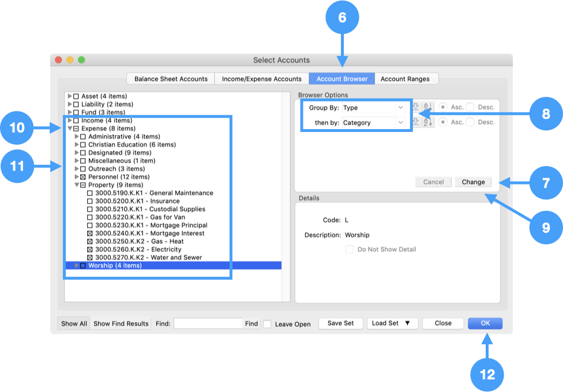Click in the Find text field
This screenshot has width=563, height=392.
click(x=208, y=324)
